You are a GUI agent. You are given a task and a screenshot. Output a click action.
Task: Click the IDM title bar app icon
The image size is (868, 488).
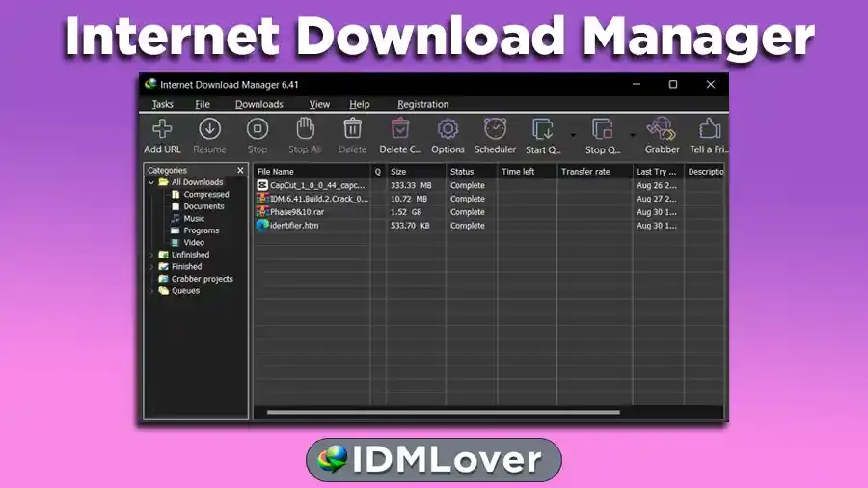(150, 84)
